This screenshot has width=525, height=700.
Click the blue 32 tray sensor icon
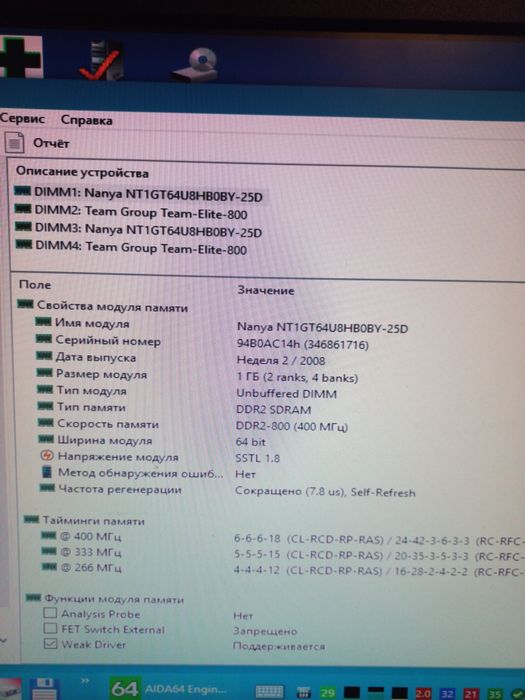[x=447, y=693]
